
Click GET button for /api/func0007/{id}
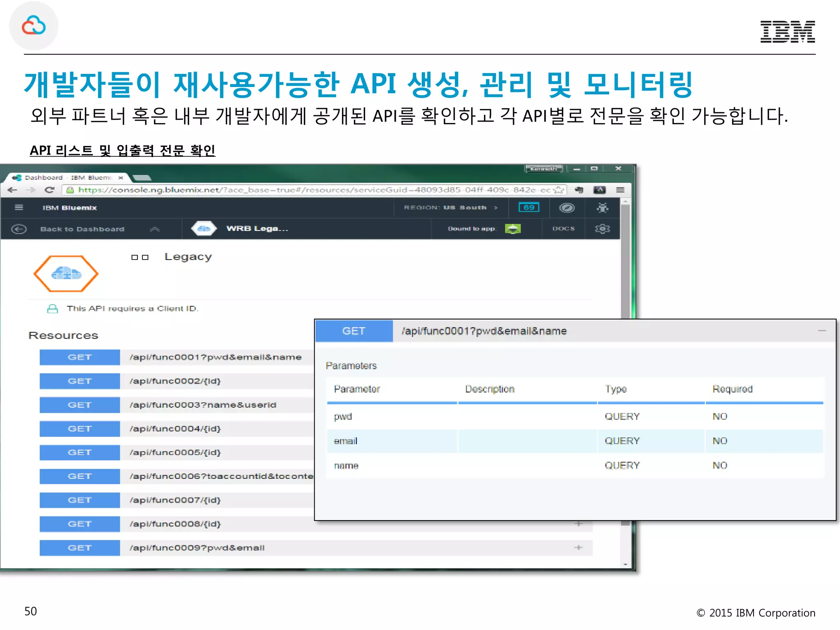coord(80,500)
